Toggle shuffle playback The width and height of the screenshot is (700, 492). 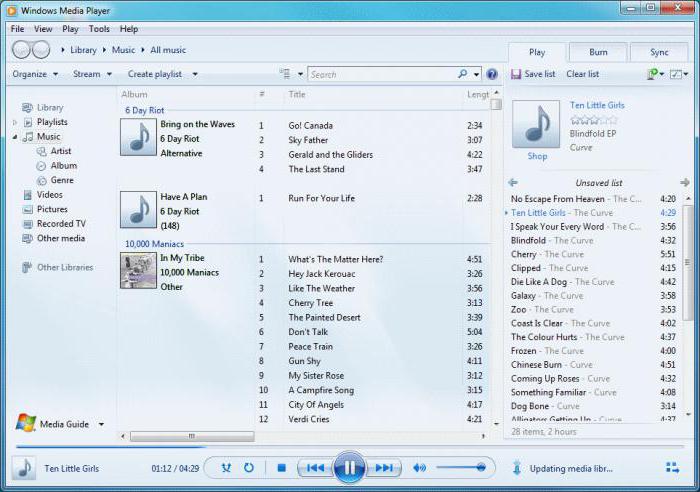(226, 467)
